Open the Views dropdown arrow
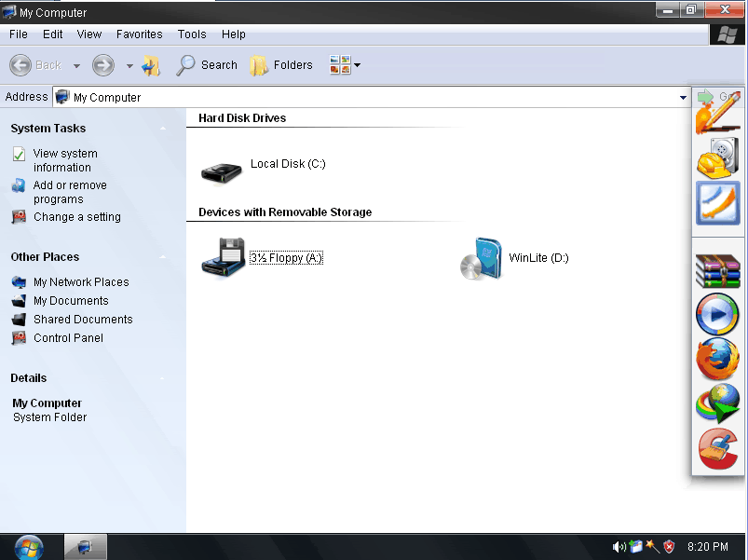748x560 pixels. pyautogui.click(x=358, y=65)
